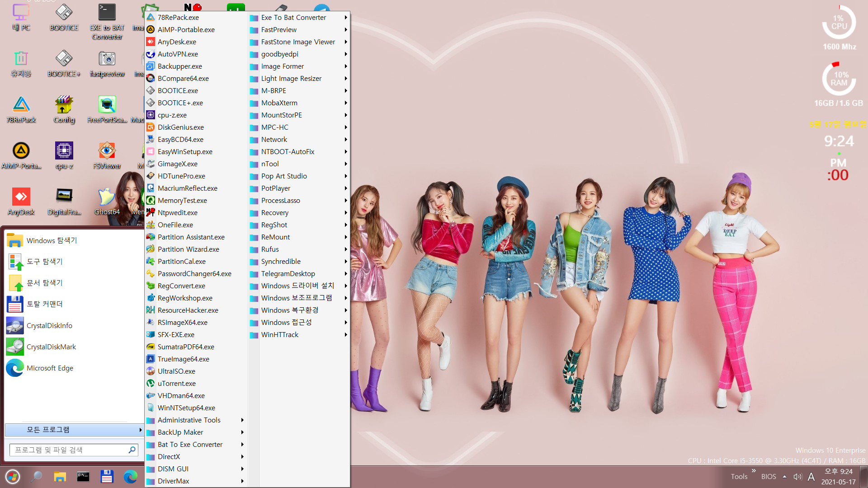Screen dimensions: 868x488
Task: Expand FastStone Image Viewer folder
Action: pos(299,42)
